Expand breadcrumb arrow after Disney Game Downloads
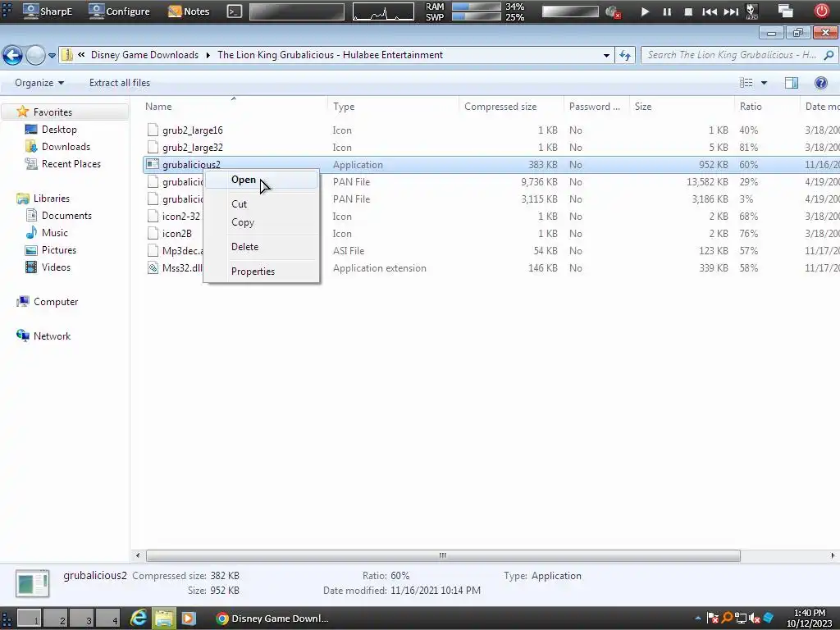This screenshot has width=840, height=630. [208, 55]
